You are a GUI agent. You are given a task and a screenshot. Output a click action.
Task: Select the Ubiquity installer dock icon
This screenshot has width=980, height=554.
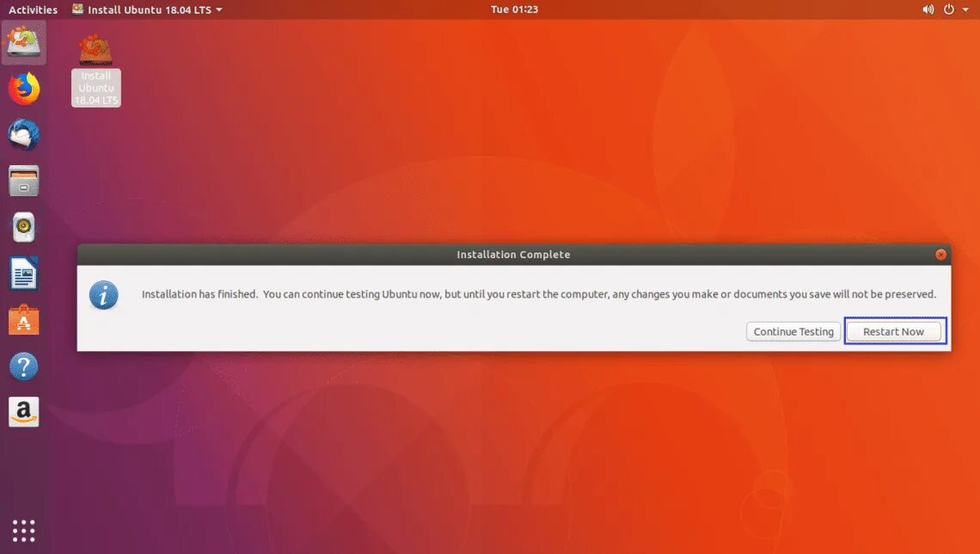(24, 42)
